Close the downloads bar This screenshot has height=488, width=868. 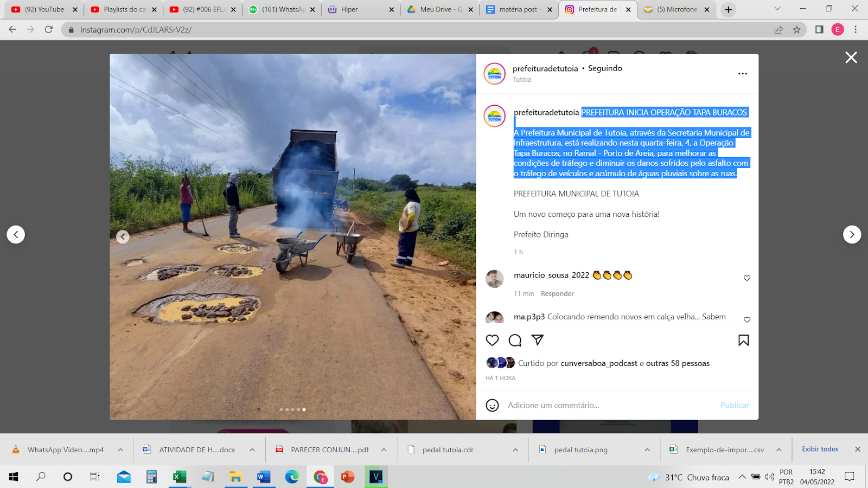858,449
